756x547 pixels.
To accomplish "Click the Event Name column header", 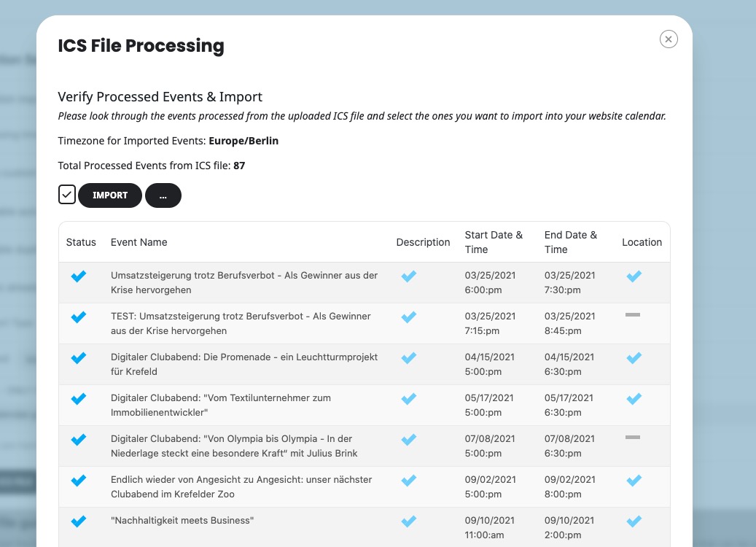I will [x=139, y=242].
